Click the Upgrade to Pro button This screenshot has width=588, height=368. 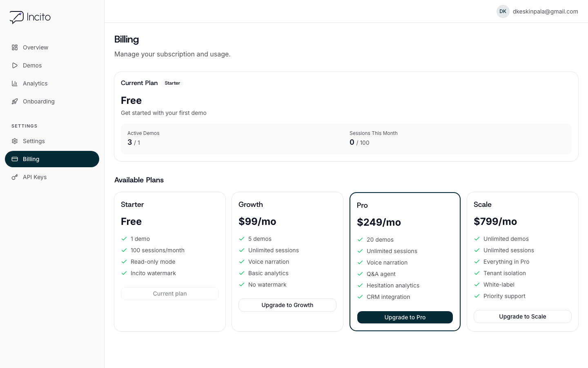click(405, 317)
